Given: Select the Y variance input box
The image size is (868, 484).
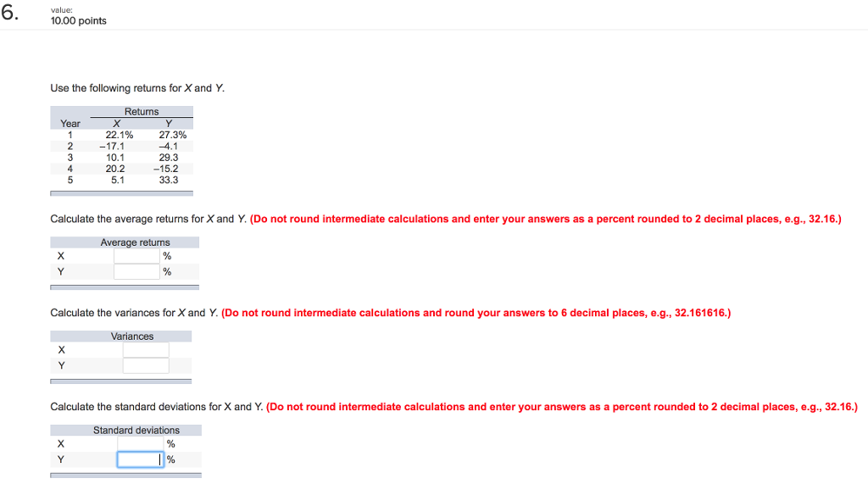Looking at the screenshot, I should (x=146, y=365).
